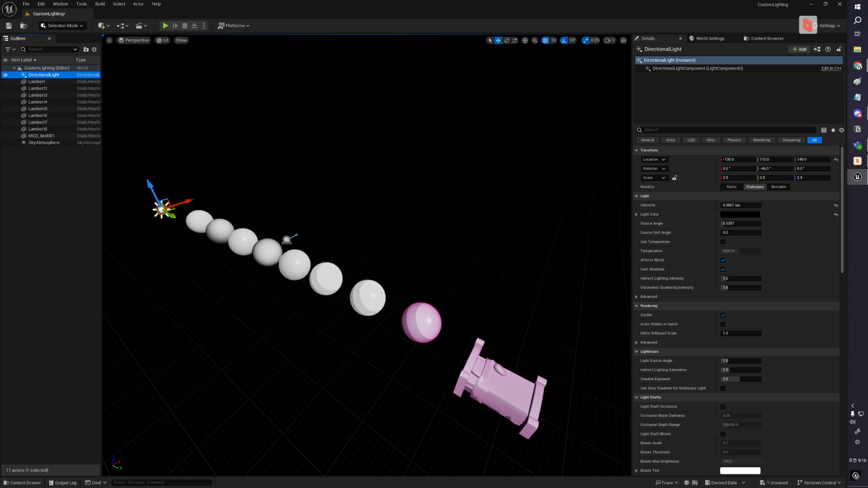Switch to the World Settings tab
The height and width of the screenshot is (488, 868).
click(x=709, y=38)
